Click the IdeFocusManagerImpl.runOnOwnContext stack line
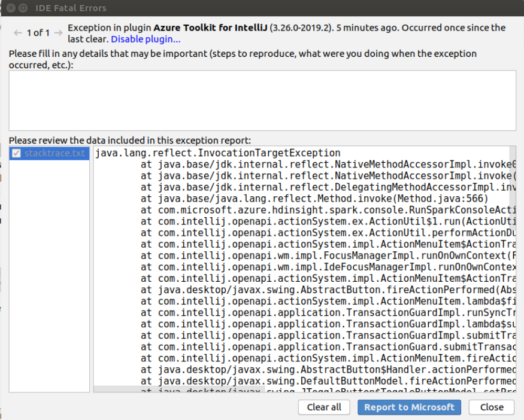The width and height of the screenshot is (524, 420). pyautogui.click(x=328, y=267)
